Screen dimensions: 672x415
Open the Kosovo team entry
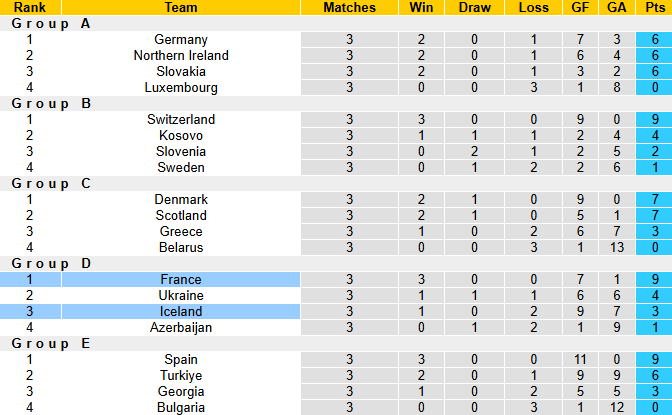point(181,135)
